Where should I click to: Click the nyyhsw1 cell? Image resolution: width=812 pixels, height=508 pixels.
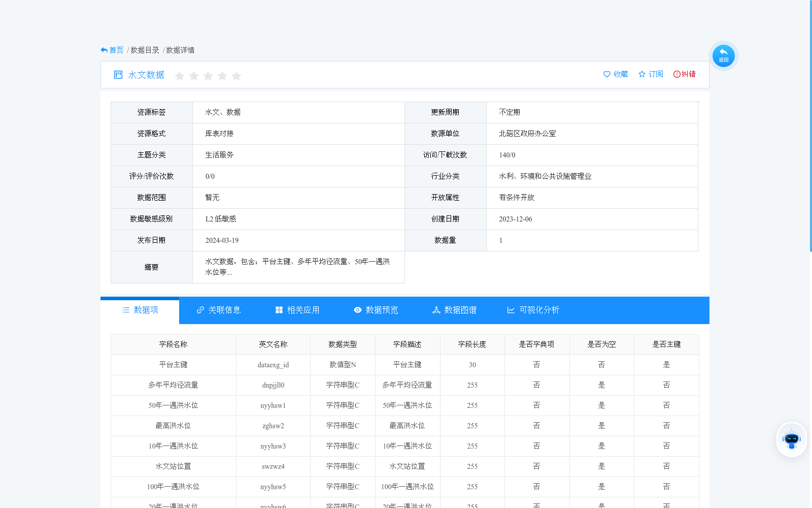(x=273, y=405)
